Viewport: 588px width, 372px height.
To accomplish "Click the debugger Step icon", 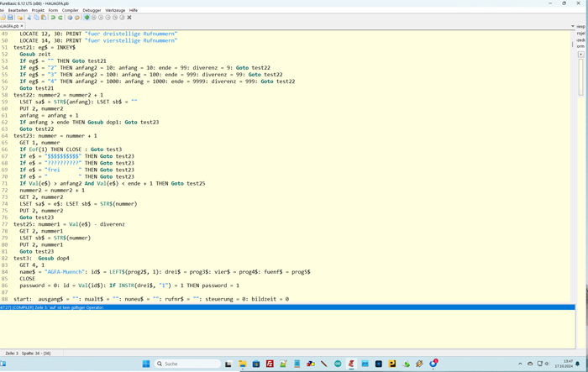I will tap(108, 18).
